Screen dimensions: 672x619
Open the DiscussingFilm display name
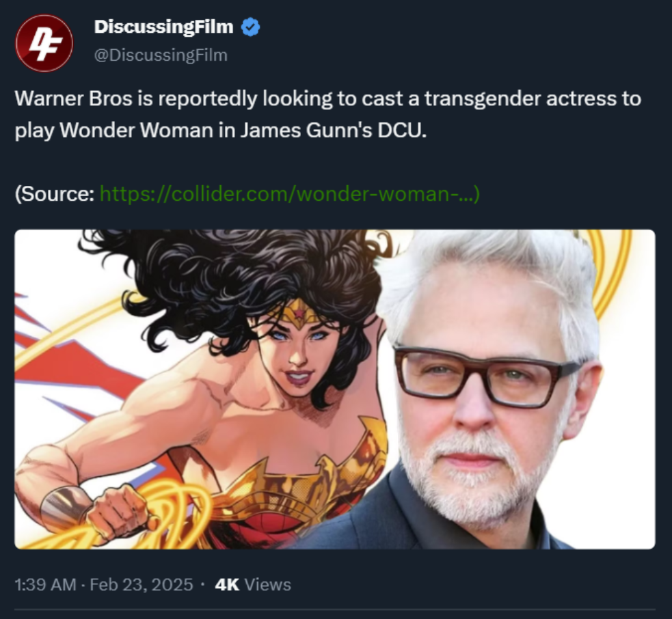[x=163, y=27]
